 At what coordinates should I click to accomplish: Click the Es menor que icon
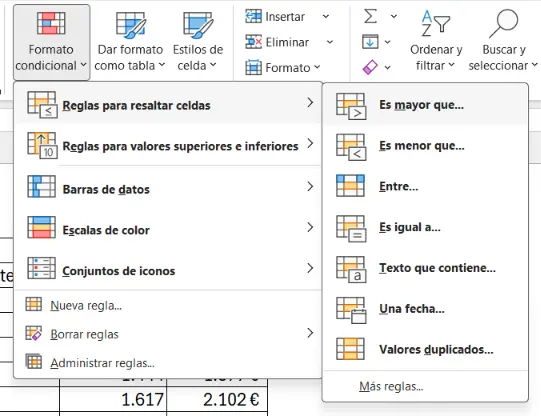pos(351,147)
